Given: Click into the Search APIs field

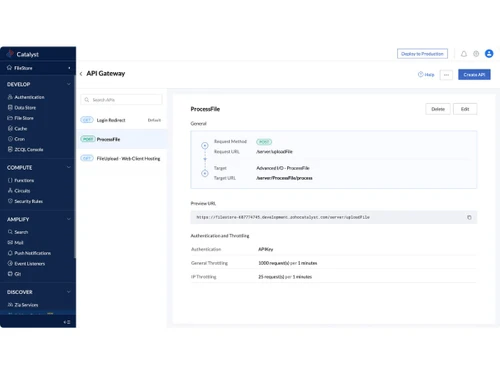Looking at the screenshot, I should [x=121, y=100].
